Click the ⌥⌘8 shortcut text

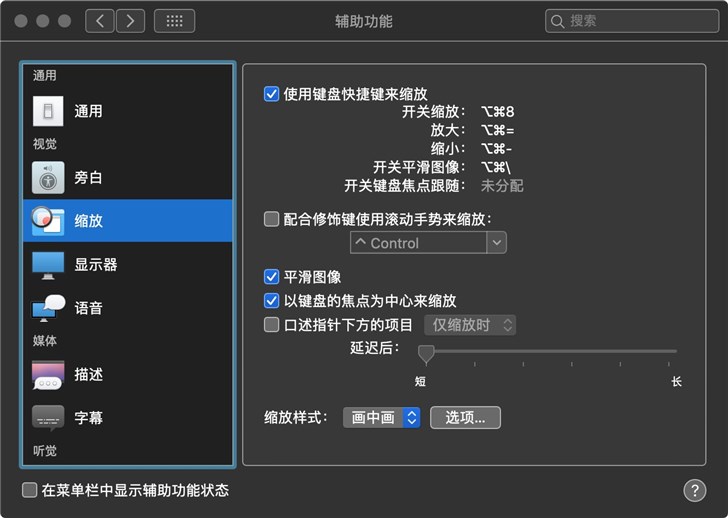497,111
